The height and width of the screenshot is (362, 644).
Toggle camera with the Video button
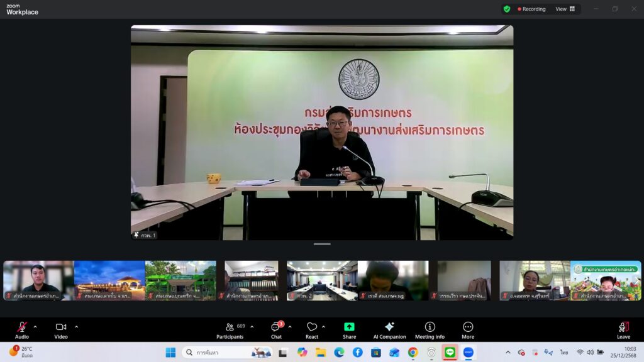pyautogui.click(x=61, y=329)
